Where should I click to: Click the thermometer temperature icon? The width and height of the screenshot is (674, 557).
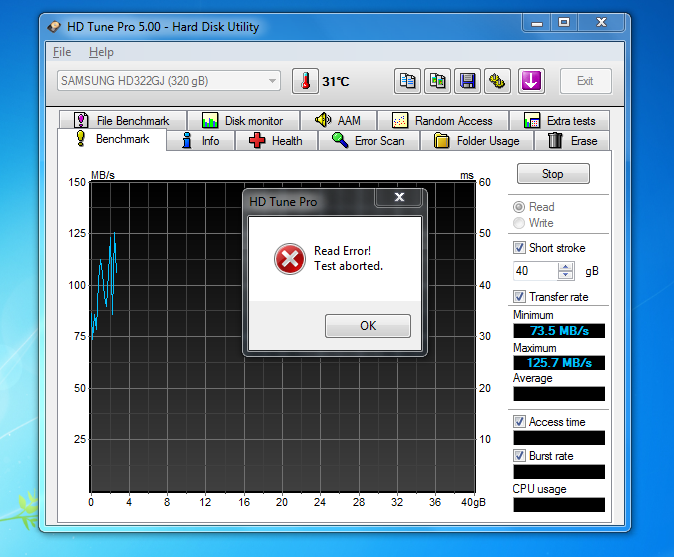tap(305, 81)
